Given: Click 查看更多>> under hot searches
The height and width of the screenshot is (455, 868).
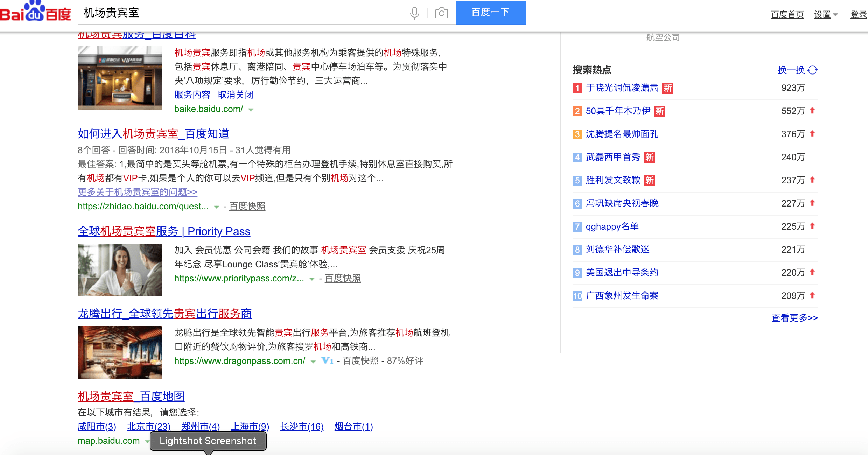Looking at the screenshot, I should pos(794,318).
